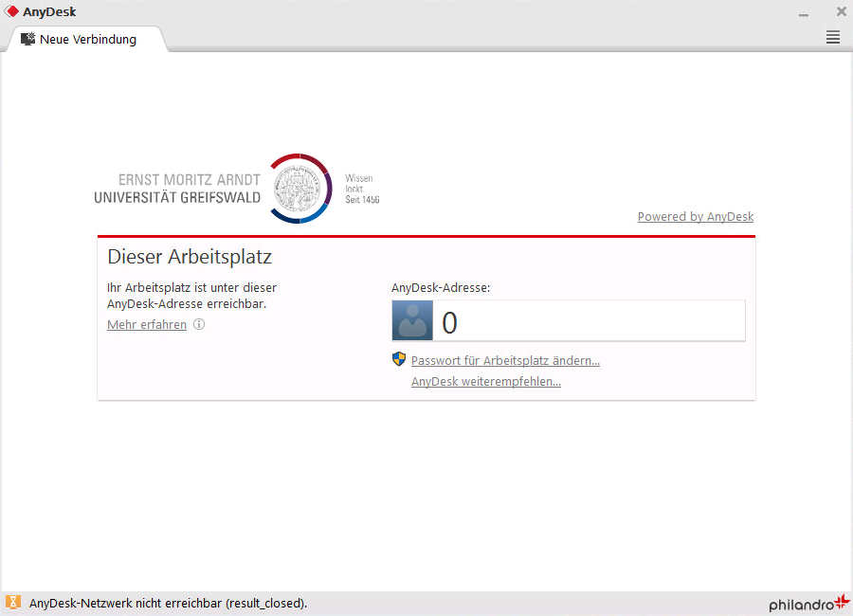853x616 pixels.
Task: Click the philandro logo in status bar
Action: pyautogui.click(x=808, y=604)
